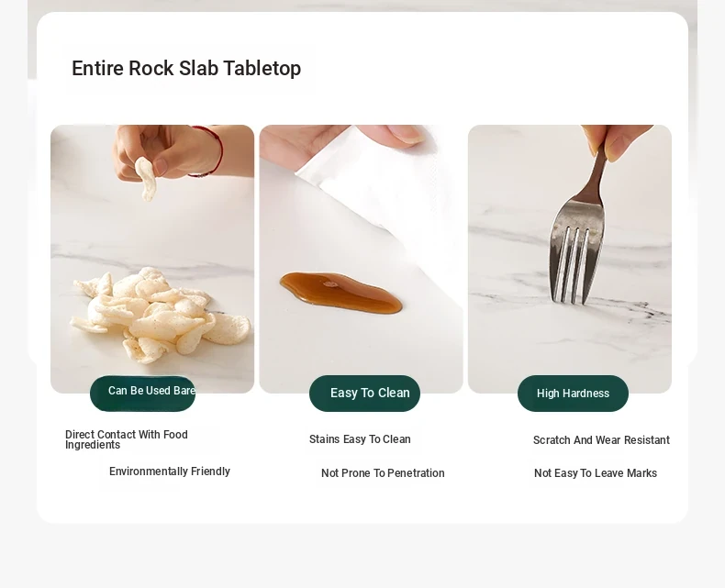
Task: Click the brown sauce puddle
Action: point(340,293)
